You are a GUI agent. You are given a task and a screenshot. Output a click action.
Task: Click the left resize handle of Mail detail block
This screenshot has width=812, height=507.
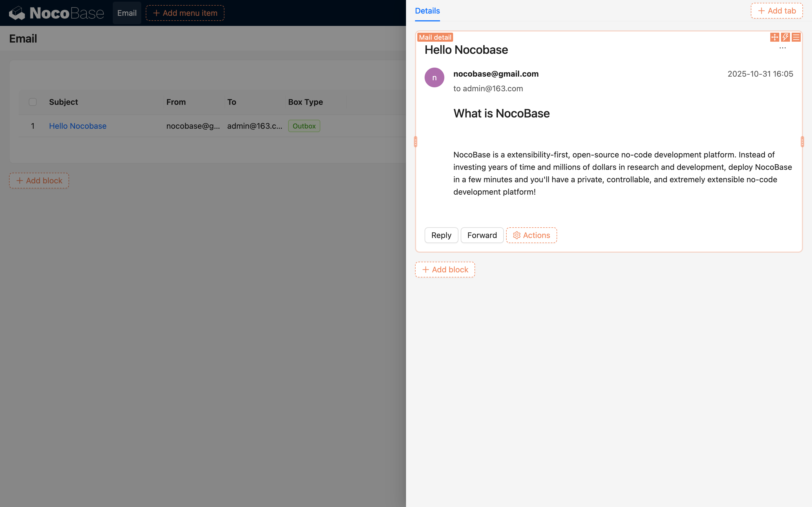click(415, 142)
